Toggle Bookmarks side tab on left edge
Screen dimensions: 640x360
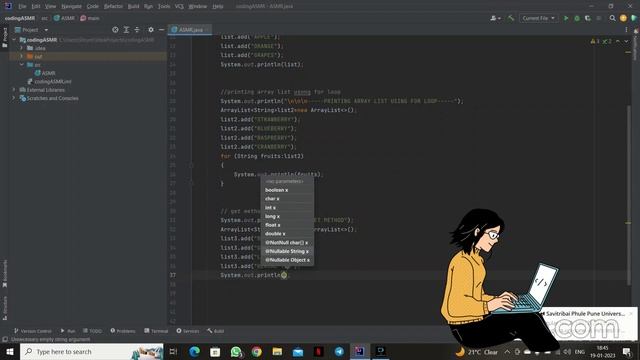pyautogui.click(x=5, y=273)
